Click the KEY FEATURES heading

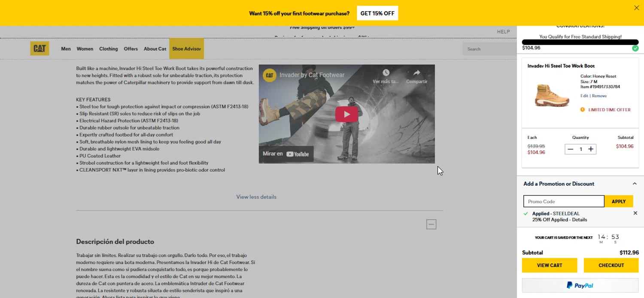(93, 99)
